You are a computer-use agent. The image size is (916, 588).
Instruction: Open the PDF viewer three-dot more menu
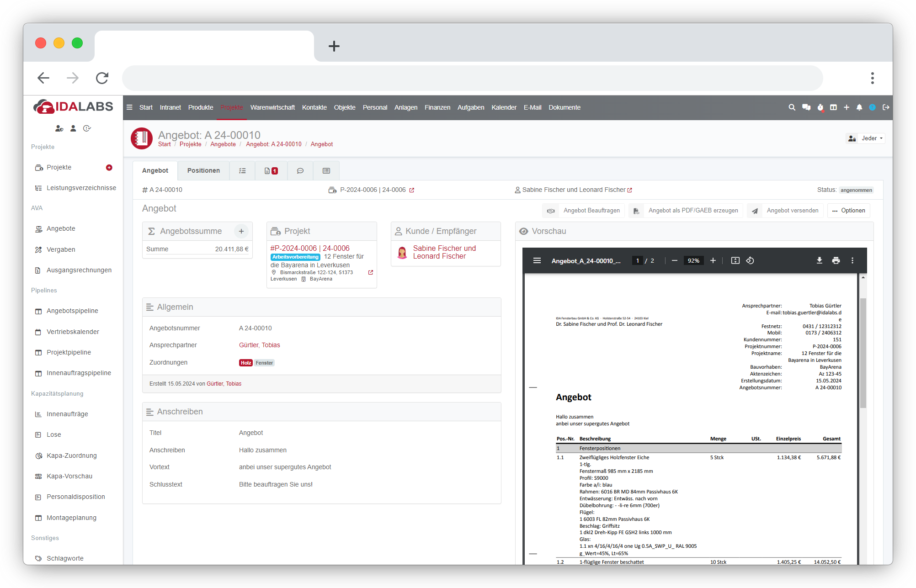tap(852, 260)
